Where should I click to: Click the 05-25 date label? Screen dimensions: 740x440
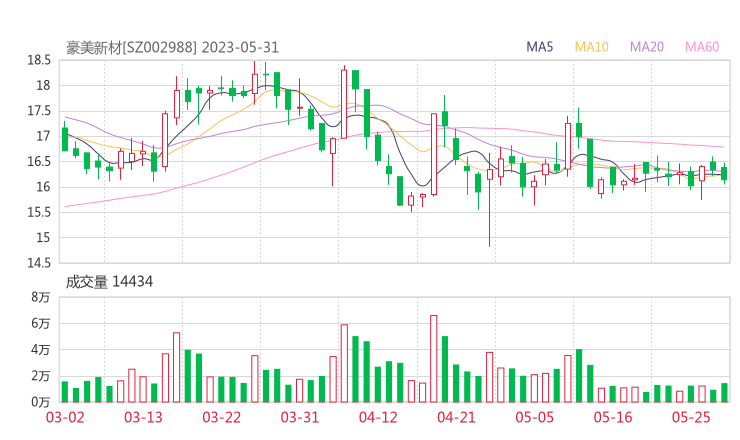click(691, 417)
